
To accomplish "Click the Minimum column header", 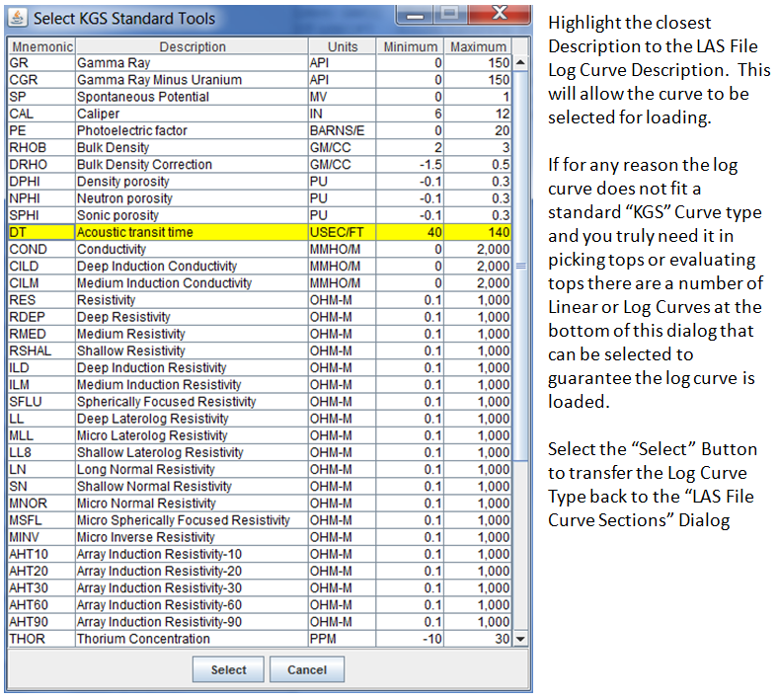I will (x=411, y=46).
